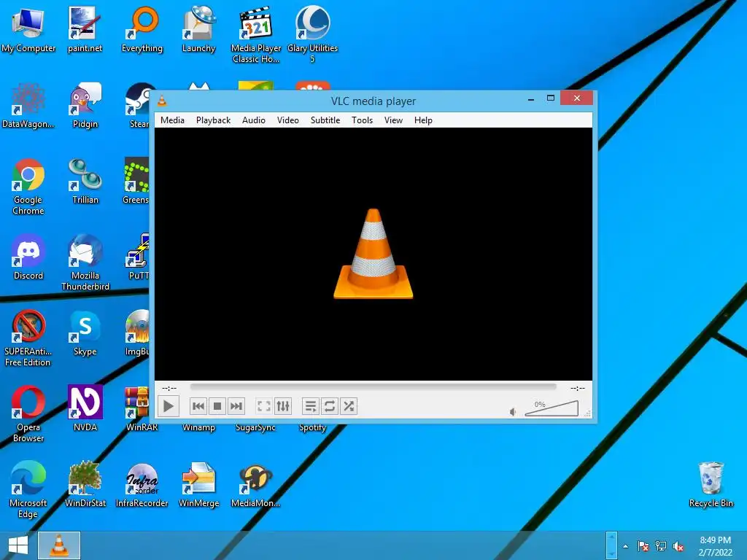Toggle loop/repeat mode in VLC
Image resolution: width=747 pixels, height=560 pixels.
tap(330, 406)
